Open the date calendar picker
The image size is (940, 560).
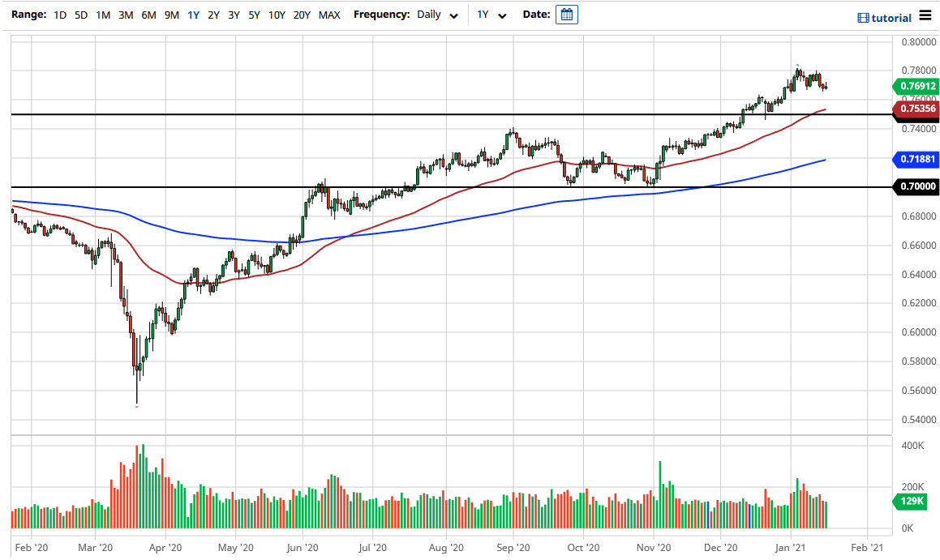coord(566,14)
